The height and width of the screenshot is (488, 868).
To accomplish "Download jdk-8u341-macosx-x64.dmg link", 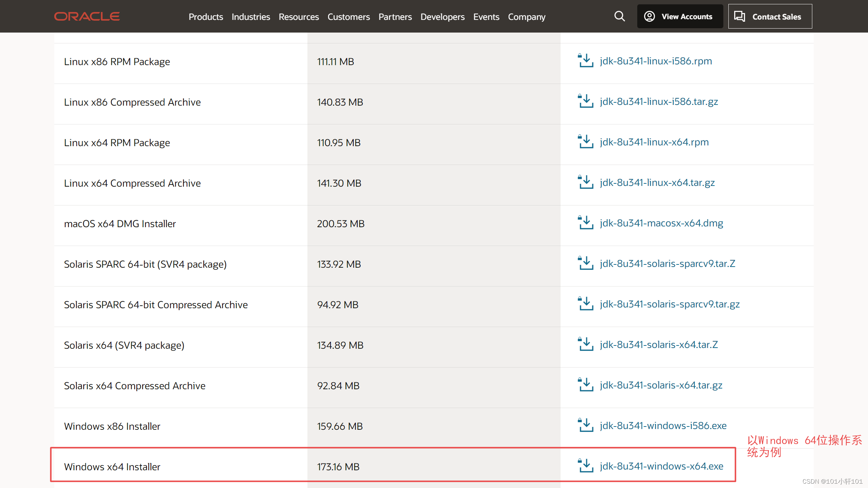I will (661, 223).
